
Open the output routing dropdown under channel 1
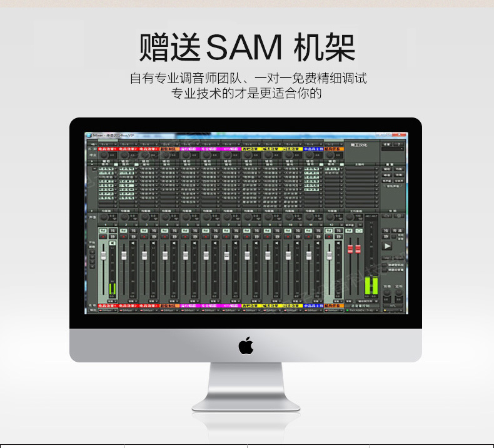108,310
